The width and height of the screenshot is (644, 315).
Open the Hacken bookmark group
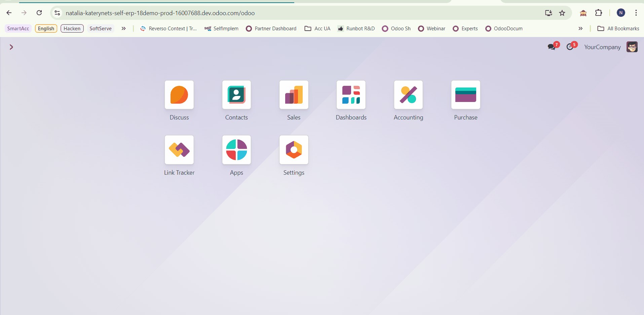72,29
